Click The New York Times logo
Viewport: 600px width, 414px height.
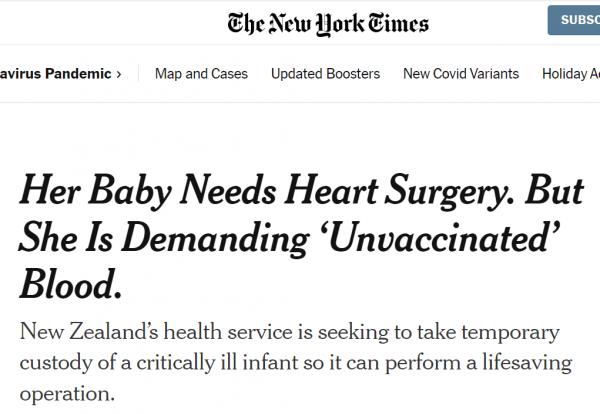tap(328, 22)
